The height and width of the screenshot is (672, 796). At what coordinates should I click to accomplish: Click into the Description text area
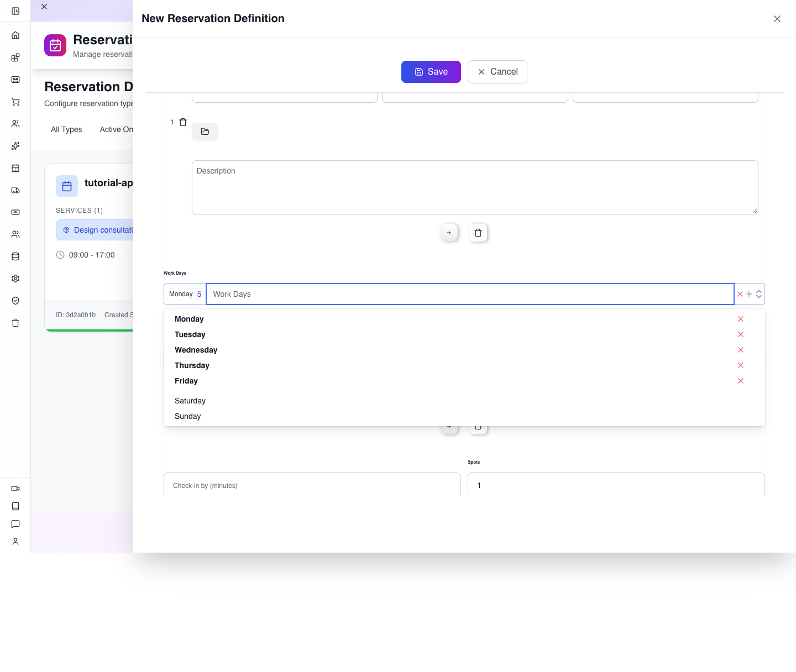pos(475,187)
